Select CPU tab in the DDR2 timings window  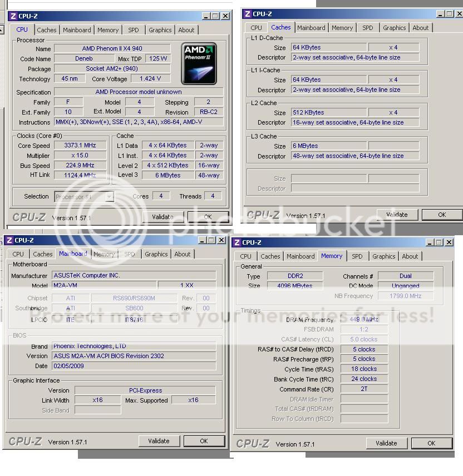pyautogui.click(x=245, y=256)
